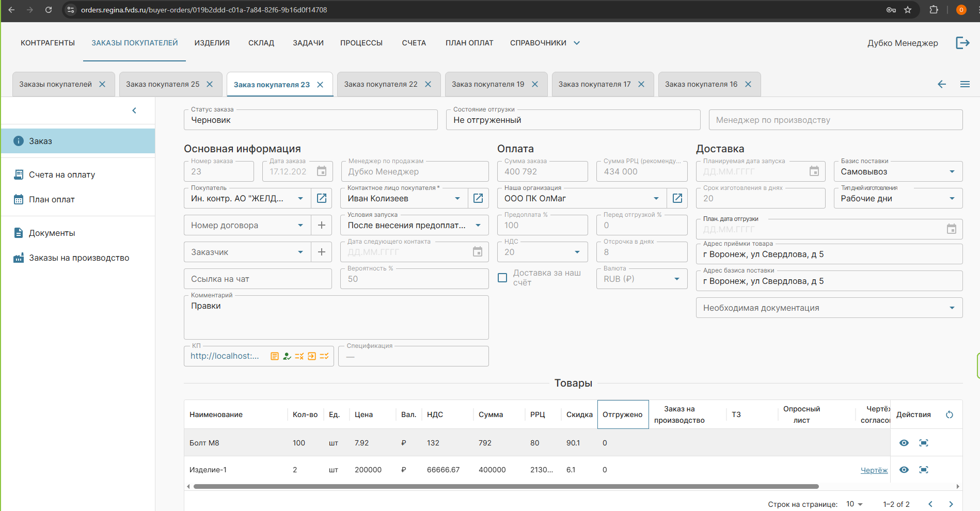
Task: Switch to the Заказ покупателя 22 tab
Action: click(x=381, y=84)
